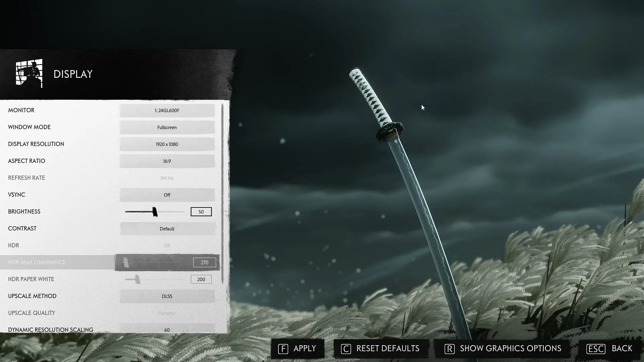
Task: Click the Dynamic Resolution Scaling value 60
Action: pyautogui.click(x=167, y=329)
